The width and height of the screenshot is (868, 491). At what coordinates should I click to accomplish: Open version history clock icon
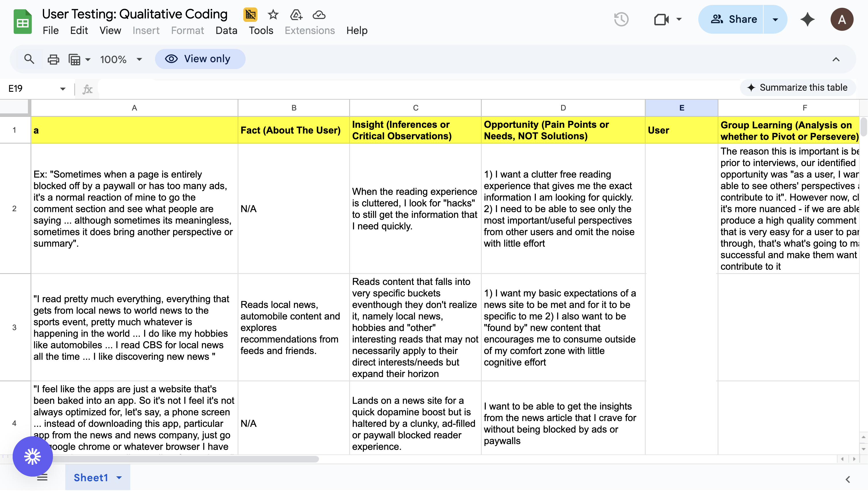coord(621,19)
